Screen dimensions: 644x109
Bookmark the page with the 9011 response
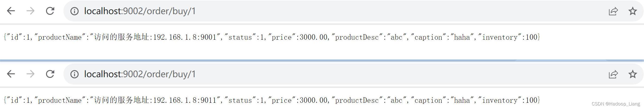tap(633, 74)
